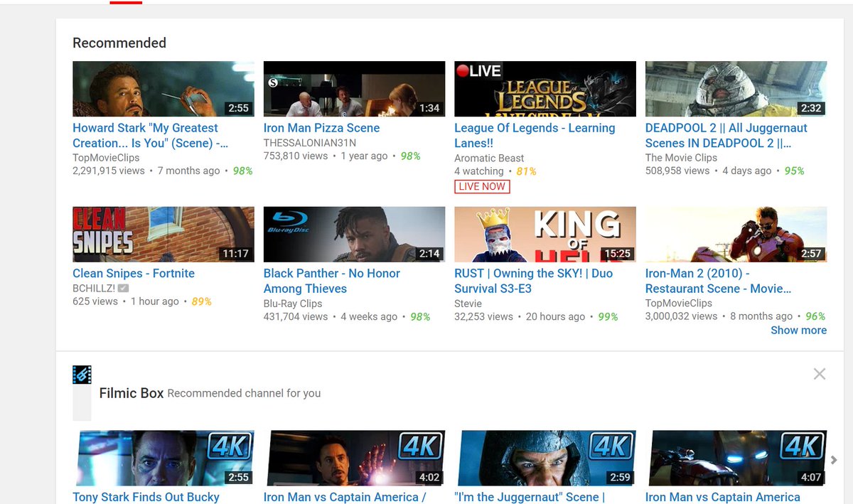Open Black Panther - No Honor Among Thieves
The image size is (853, 504).
pos(332,281)
